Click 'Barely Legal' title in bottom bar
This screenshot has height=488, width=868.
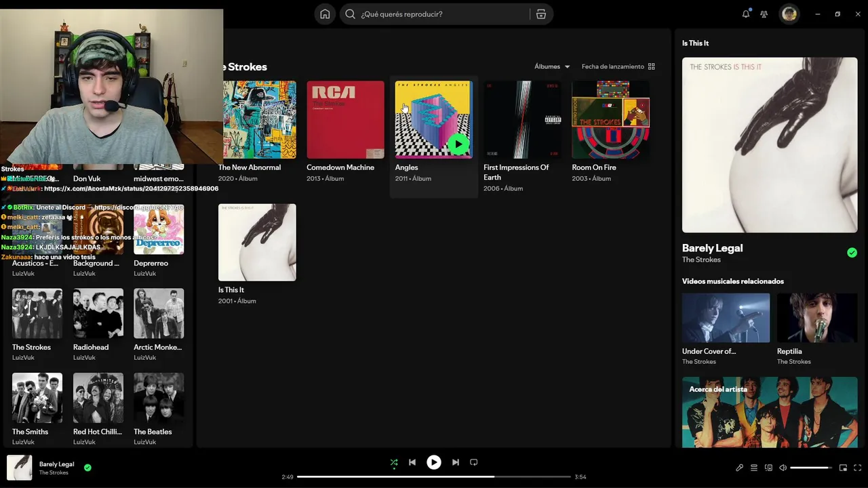(56, 464)
